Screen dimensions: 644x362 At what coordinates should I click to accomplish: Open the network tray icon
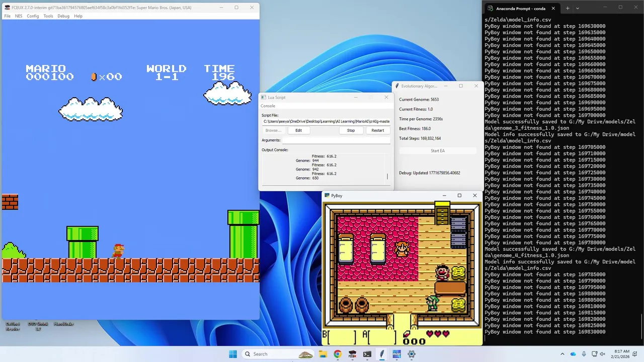pos(595,354)
